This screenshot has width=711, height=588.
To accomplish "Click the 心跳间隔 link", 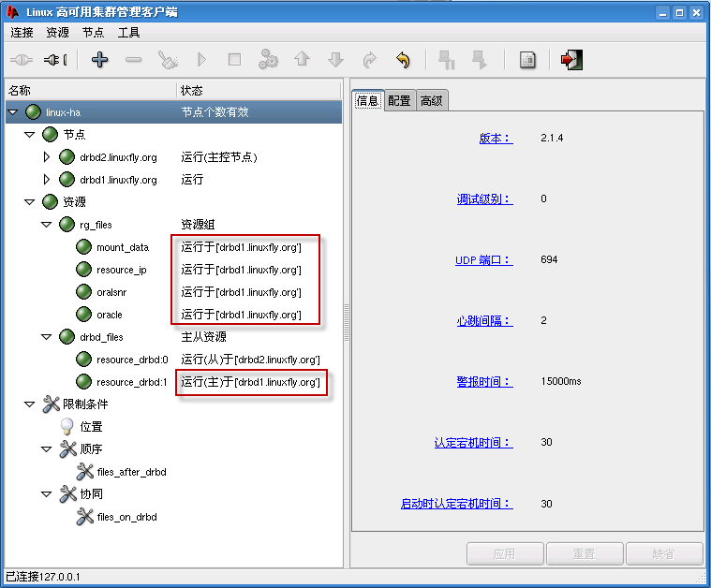I will (x=484, y=320).
